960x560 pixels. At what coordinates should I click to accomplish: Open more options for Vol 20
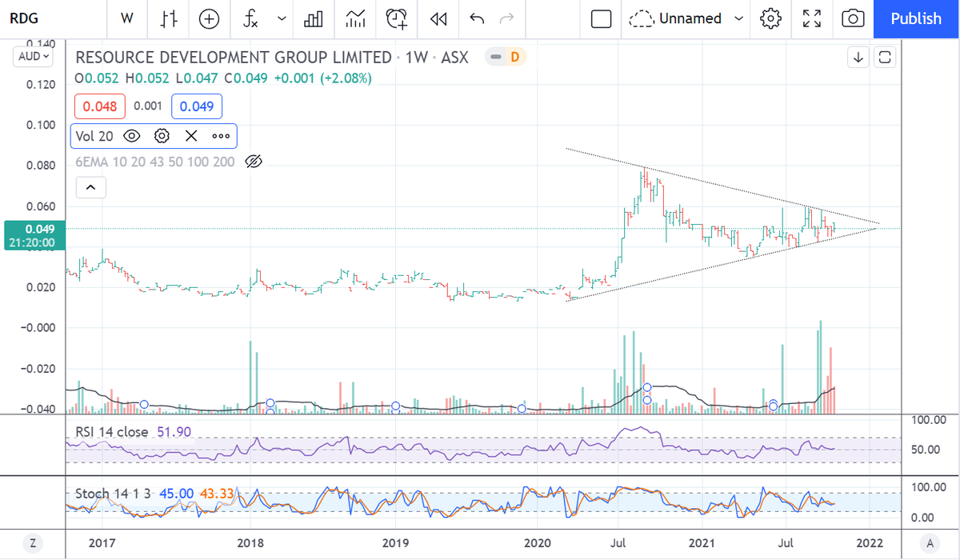pos(221,136)
